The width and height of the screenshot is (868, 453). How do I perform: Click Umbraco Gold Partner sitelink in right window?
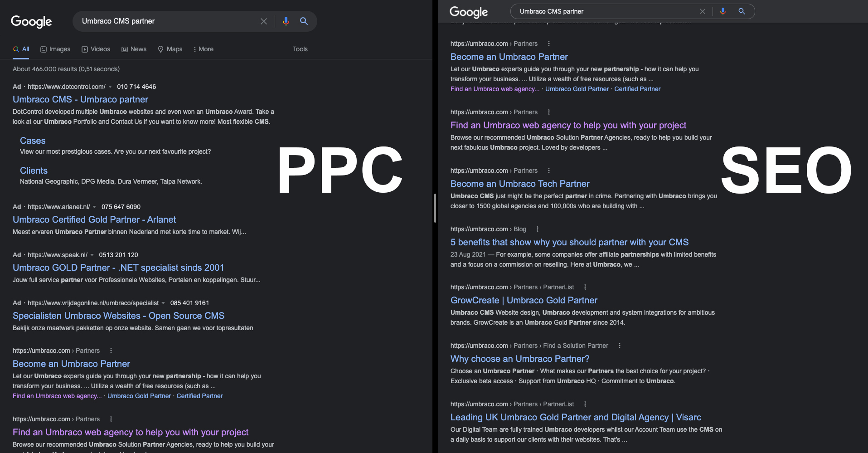tap(577, 89)
